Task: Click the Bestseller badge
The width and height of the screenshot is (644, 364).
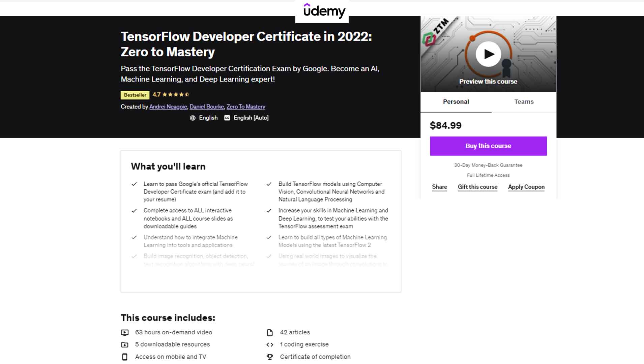Action: coord(135,95)
